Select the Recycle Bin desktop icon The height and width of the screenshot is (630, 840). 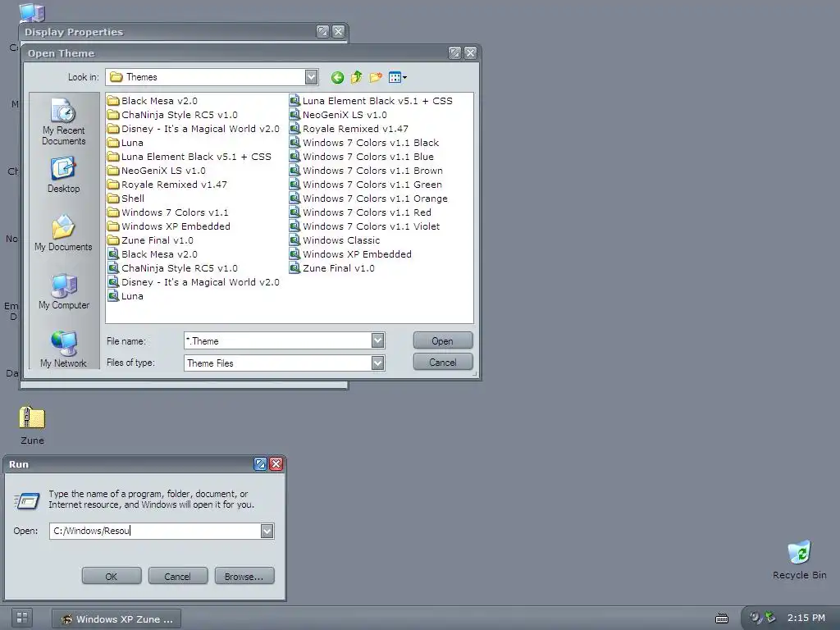(799, 560)
